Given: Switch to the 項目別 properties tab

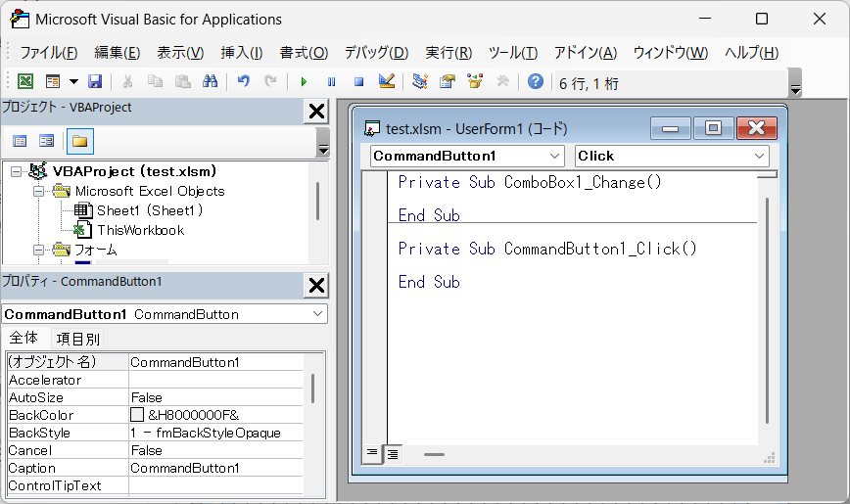Looking at the screenshot, I should click(78, 340).
